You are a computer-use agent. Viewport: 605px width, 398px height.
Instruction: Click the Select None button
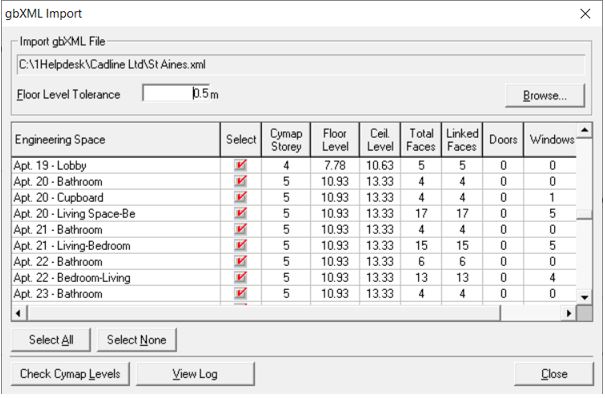click(137, 340)
